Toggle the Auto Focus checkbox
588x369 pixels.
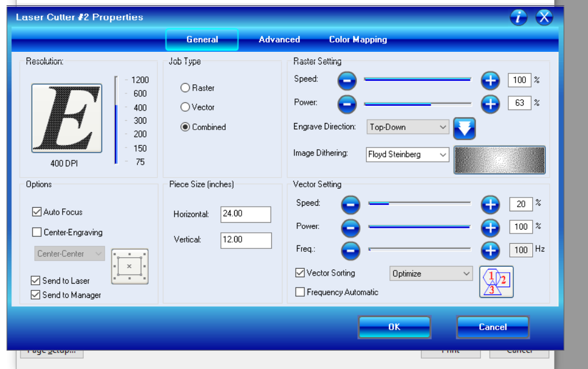click(x=36, y=212)
